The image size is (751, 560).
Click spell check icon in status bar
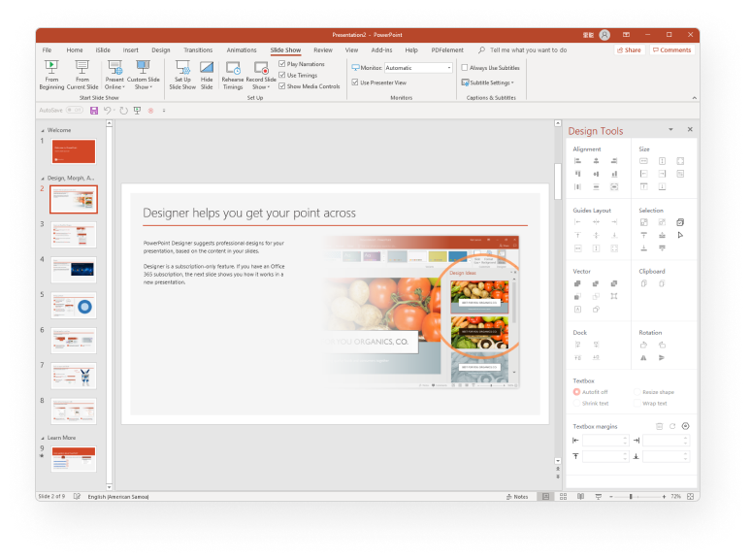[x=77, y=497]
